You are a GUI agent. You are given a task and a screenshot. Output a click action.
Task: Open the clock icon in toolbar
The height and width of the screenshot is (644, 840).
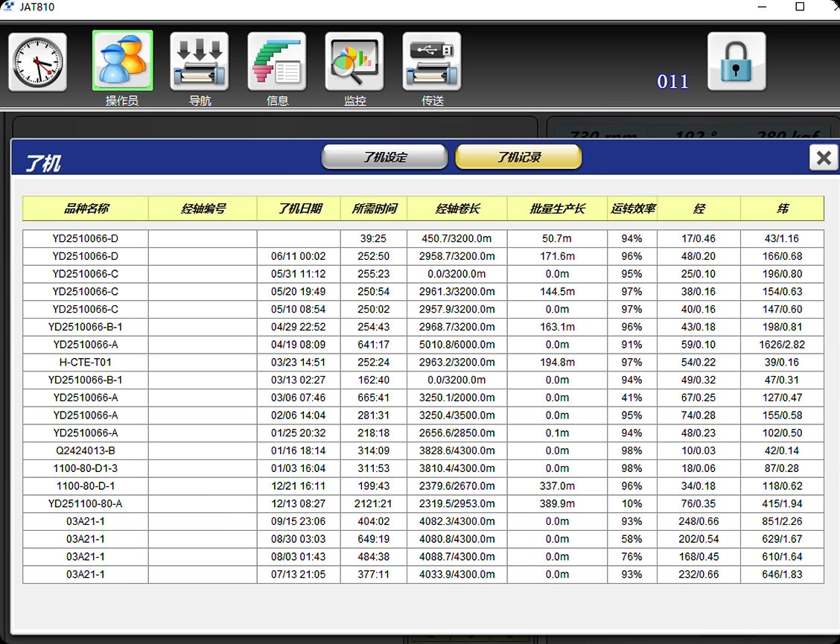click(x=37, y=62)
